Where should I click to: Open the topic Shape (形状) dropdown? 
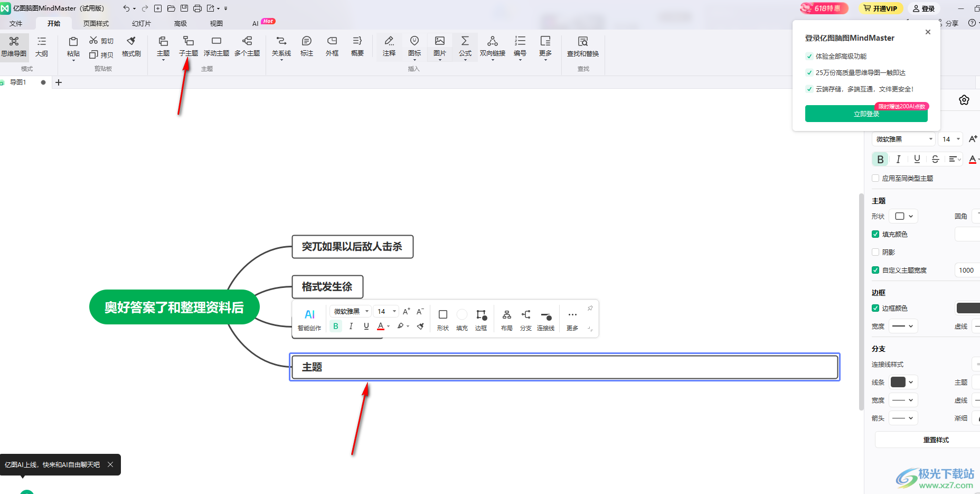[903, 216]
